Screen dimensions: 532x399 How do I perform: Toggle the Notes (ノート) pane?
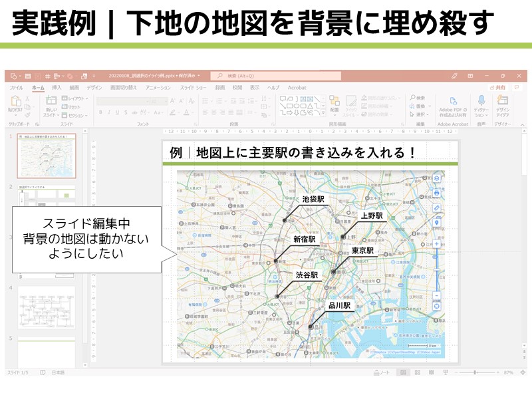tap(382, 372)
